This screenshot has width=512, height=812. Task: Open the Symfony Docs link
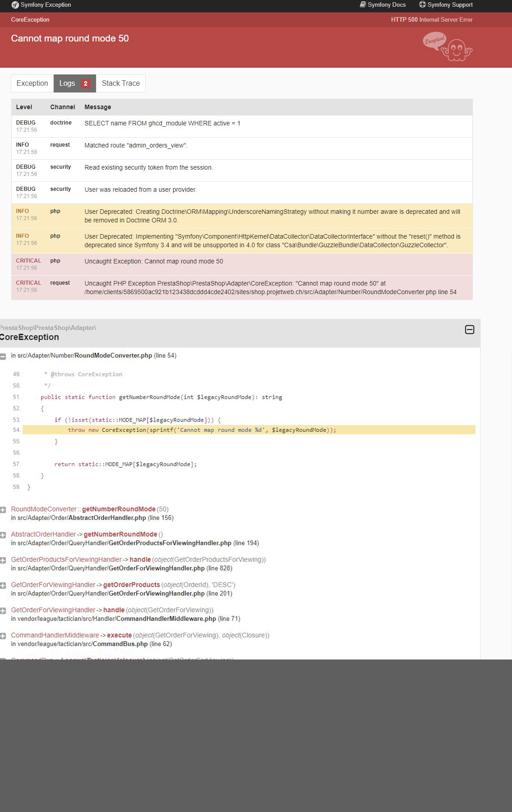(x=383, y=5)
